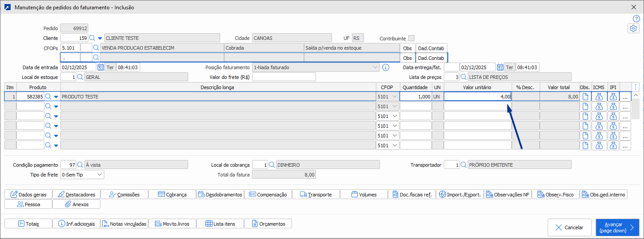
Task: Open the Dados gerais section
Action: point(28,194)
